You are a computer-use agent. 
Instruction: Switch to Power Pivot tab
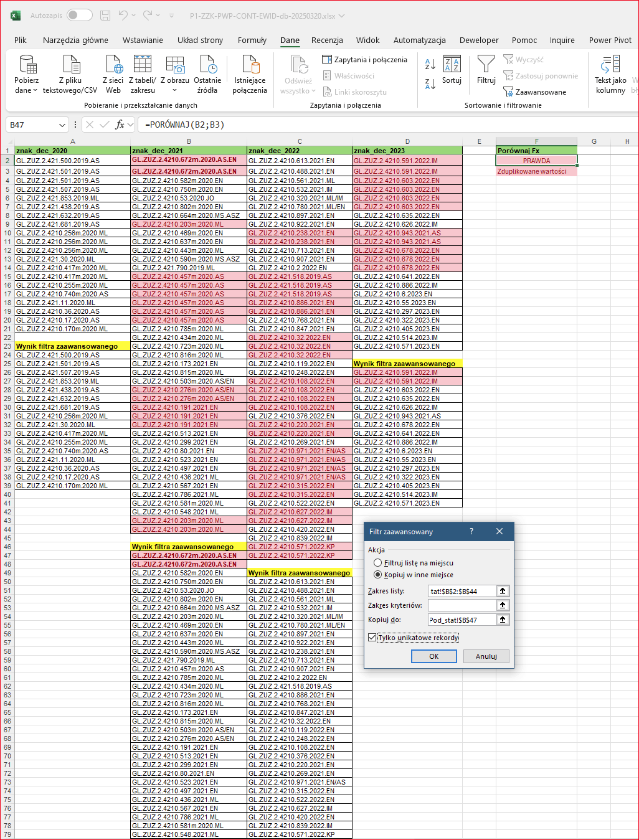tap(610, 40)
